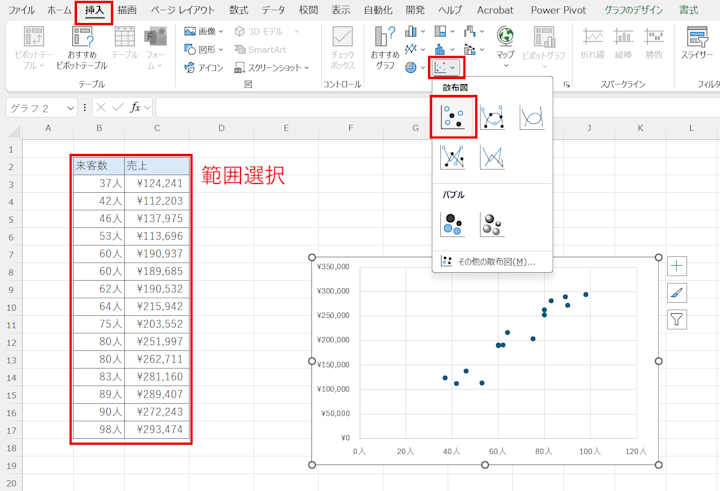Open chart styles with the brush button
The image size is (720, 491).
pos(677,293)
